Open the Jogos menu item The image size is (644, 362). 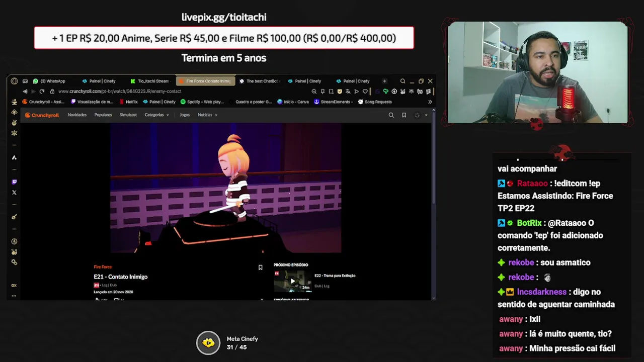point(185,115)
